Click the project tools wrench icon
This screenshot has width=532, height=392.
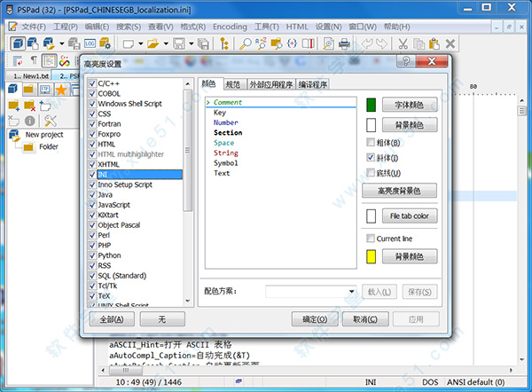pyautogui.click(x=51, y=121)
